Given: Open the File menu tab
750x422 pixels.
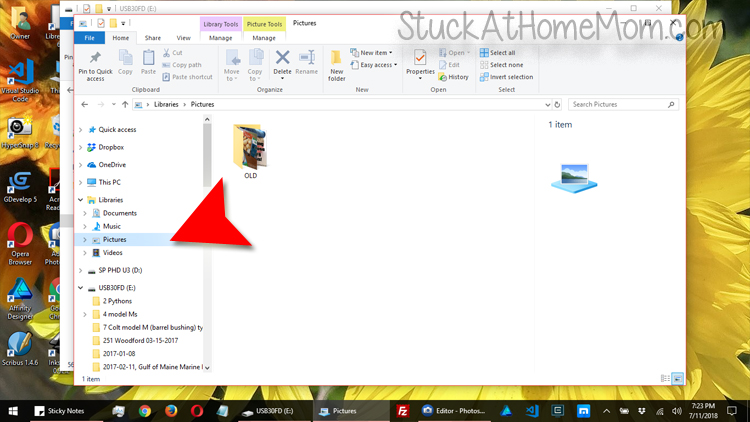Looking at the screenshot, I should pos(89,38).
